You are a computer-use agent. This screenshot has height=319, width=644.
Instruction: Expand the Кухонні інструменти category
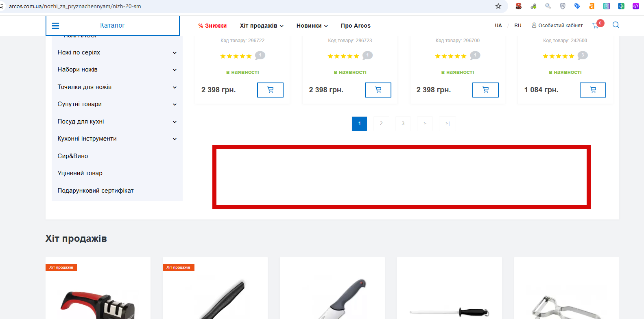175,139
